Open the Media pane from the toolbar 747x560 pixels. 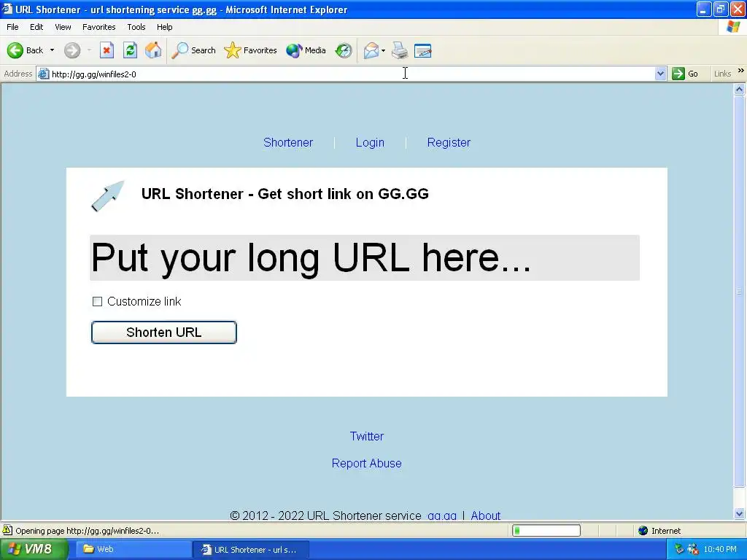pos(306,50)
